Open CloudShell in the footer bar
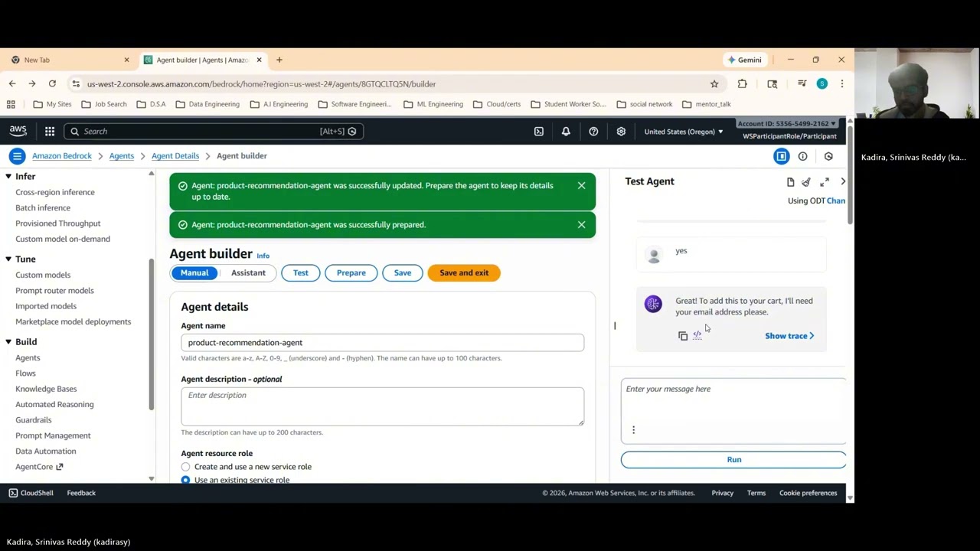 coord(31,493)
